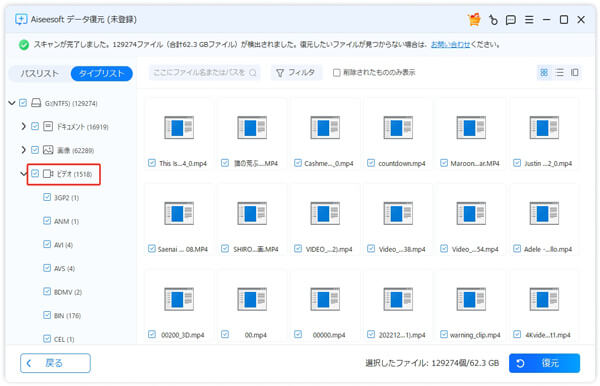Screen dimensions: 600x386
Task: Click the G:(NTFS) drive icon
Action: tap(36, 103)
